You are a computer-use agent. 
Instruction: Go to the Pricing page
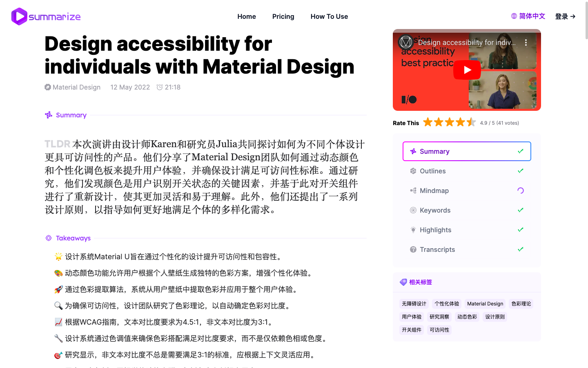pyautogui.click(x=283, y=16)
